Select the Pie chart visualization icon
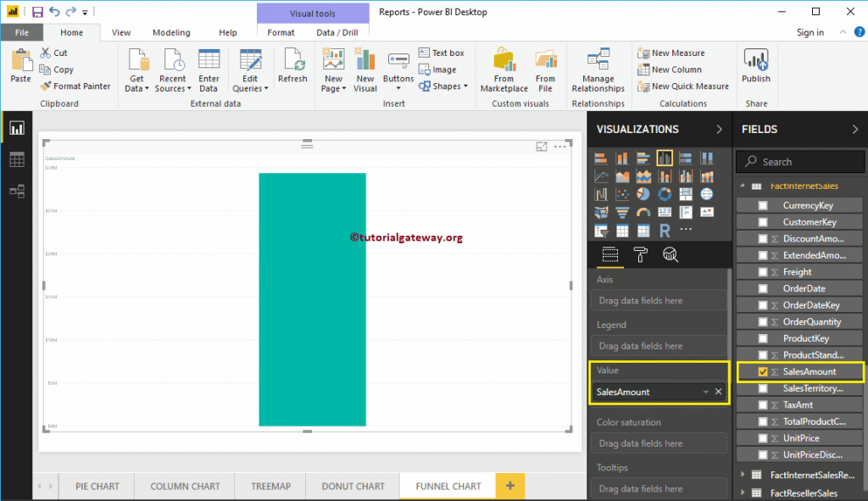 pos(643,193)
